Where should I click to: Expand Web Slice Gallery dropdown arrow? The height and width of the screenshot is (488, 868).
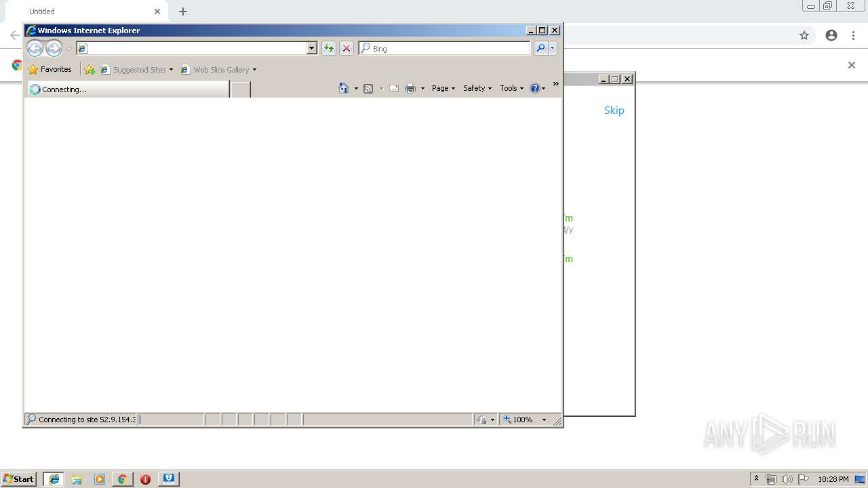254,70
